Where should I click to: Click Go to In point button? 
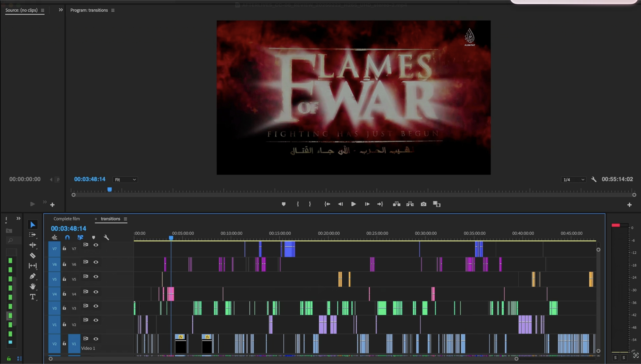327,204
